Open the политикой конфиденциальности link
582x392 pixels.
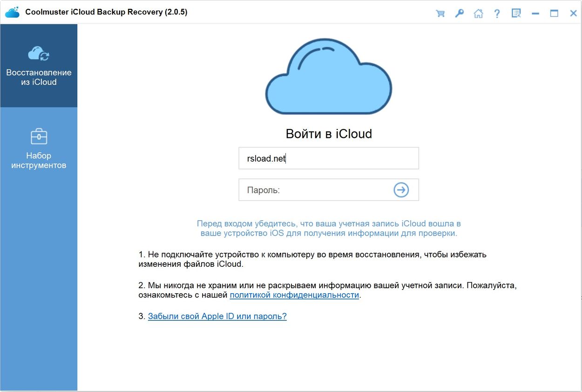tap(294, 295)
